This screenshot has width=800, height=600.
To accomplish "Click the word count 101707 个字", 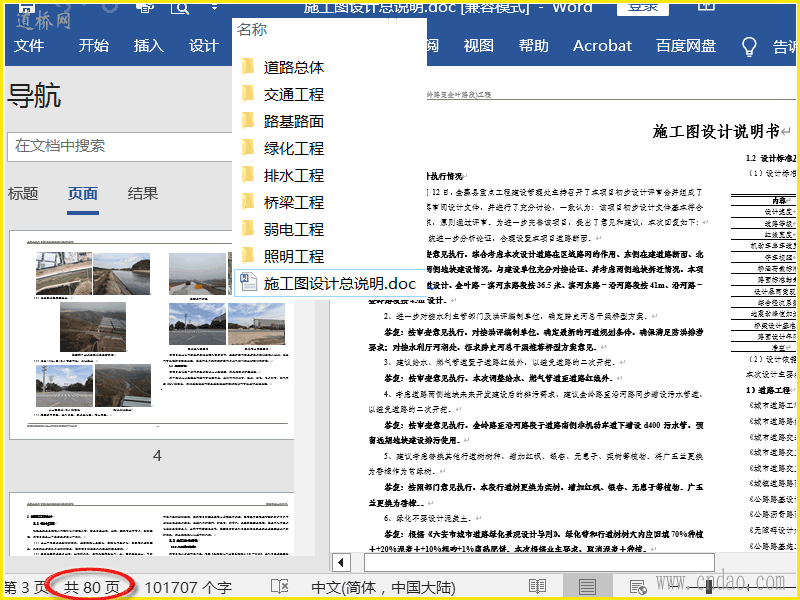I will (x=188, y=587).
